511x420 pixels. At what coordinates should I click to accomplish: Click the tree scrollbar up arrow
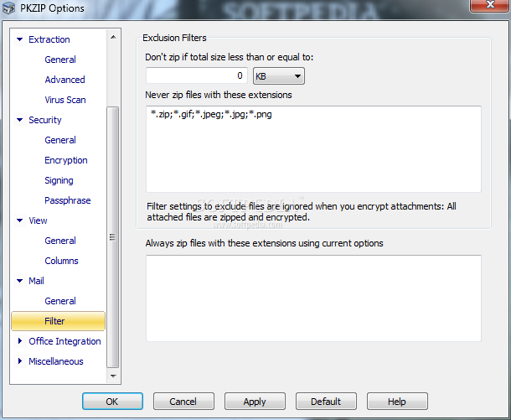click(113, 37)
